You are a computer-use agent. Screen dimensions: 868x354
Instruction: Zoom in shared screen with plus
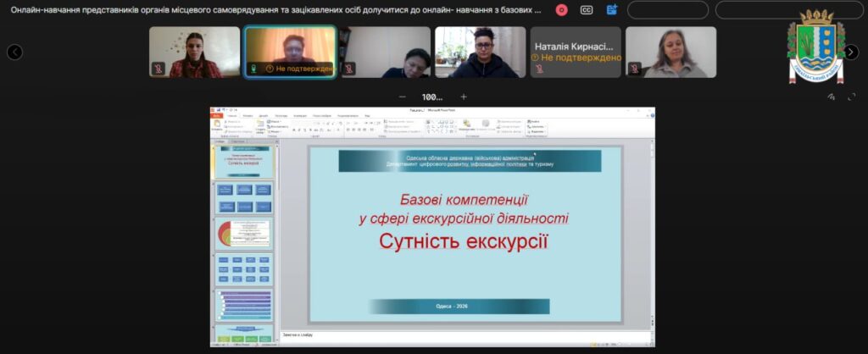pyautogui.click(x=463, y=97)
